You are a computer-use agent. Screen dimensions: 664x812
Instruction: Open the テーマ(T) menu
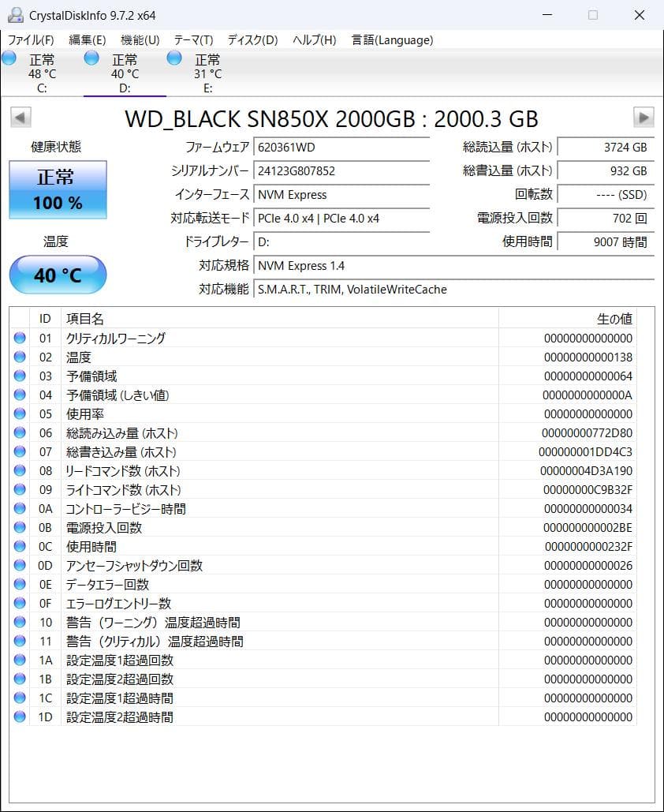pos(193,40)
